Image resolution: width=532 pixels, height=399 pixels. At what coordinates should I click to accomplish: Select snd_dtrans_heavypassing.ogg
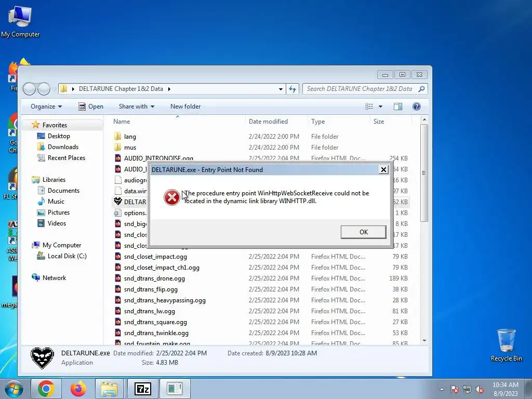coord(165,300)
